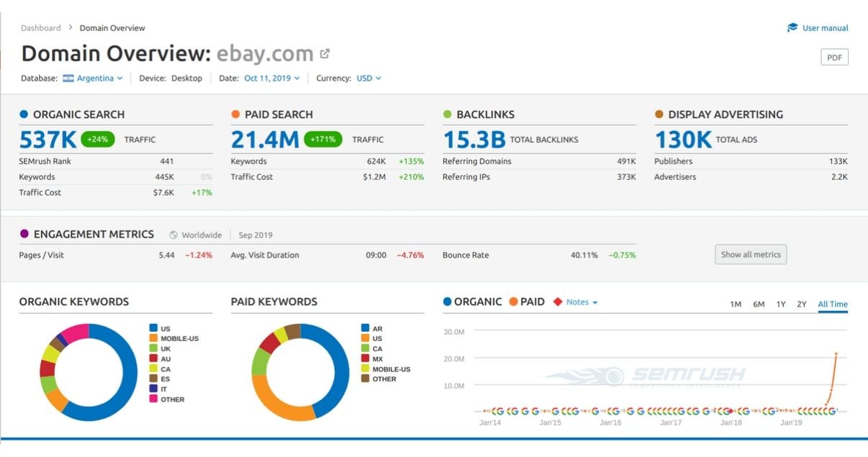Click the Referring IPs value 373K
The height and width of the screenshot is (457, 868).
(x=626, y=177)
